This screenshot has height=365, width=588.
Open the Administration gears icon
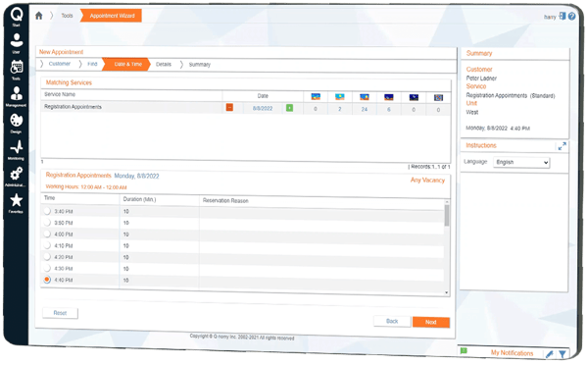(x=16, y=176)
